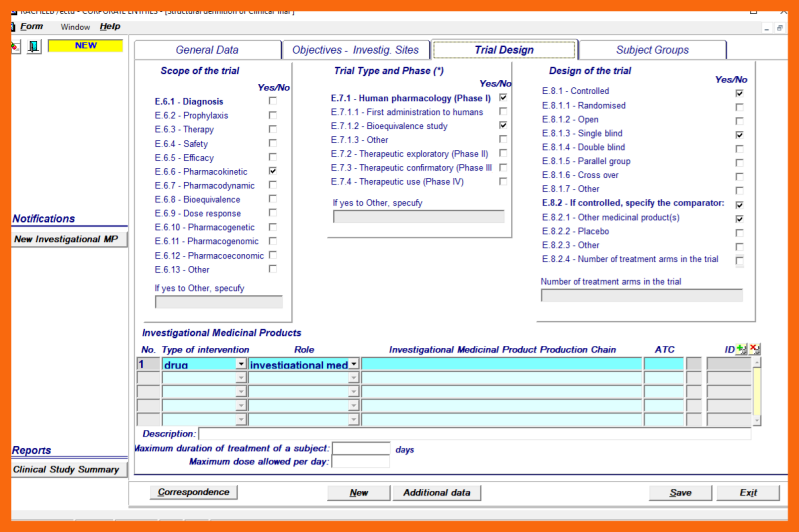Open the Help menu

[x=110, y=26]
